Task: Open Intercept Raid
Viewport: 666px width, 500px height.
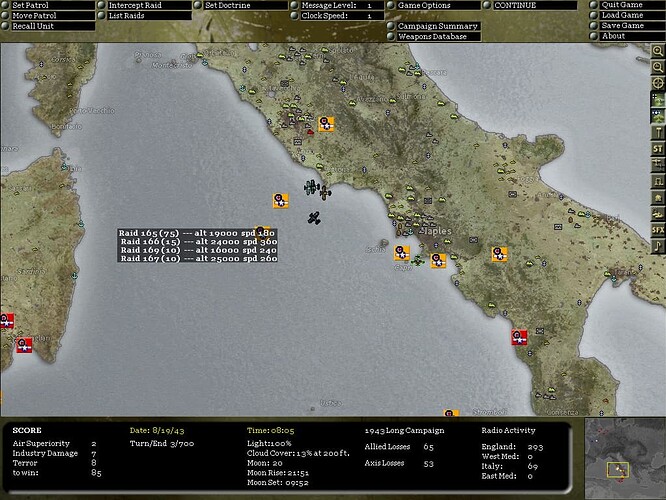Action: (x=144, y=5)
